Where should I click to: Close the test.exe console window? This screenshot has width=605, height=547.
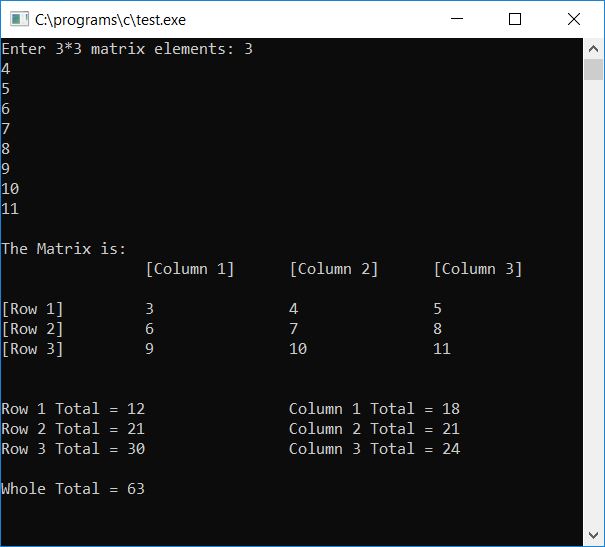coord(574,19)
